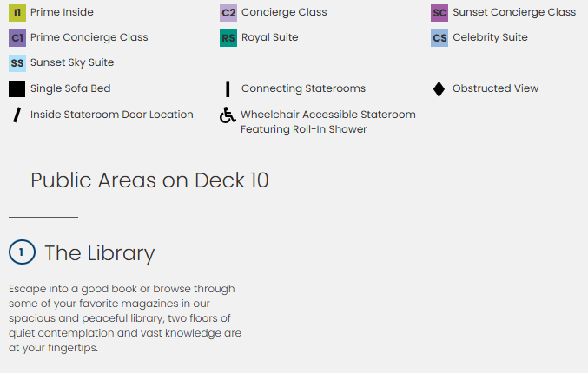Click the Celebrity Suite CS icon

439,38
